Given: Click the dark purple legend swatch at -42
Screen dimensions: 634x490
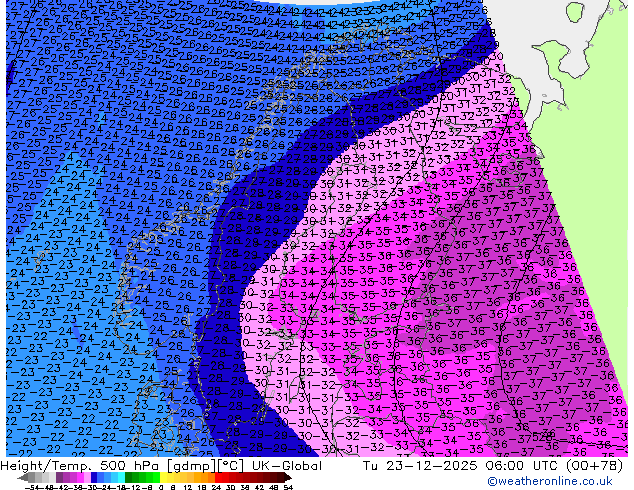Looking at the screenshot, I should pyautogui.click(x=59, y=477).
